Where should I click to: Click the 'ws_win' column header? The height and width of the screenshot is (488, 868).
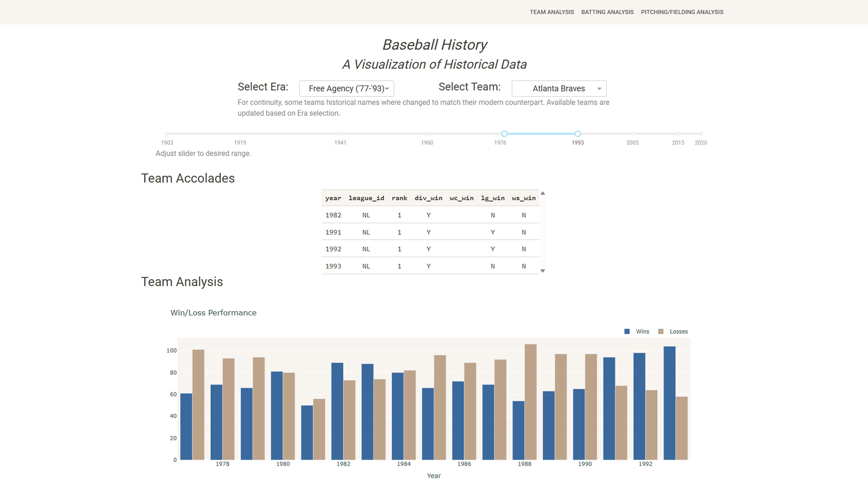click(x=524, y=198)
